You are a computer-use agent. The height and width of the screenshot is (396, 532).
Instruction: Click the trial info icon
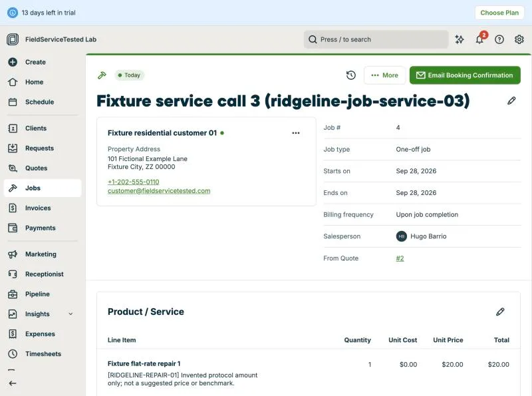(13, 13)
